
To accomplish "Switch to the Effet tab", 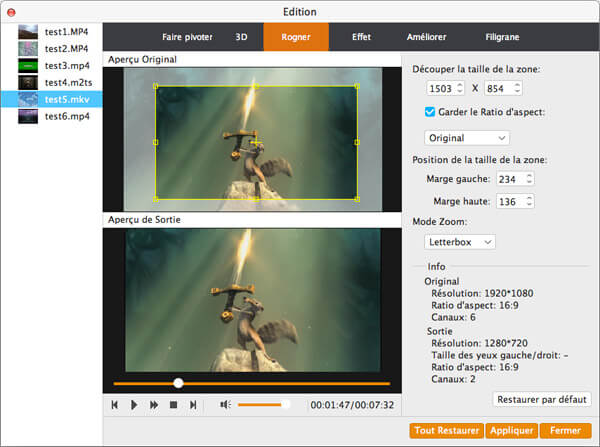I will [x=361, y=37].
